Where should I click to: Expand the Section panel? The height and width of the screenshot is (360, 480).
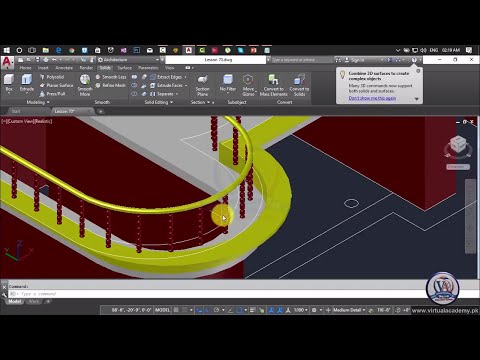[x=200, y=102]
